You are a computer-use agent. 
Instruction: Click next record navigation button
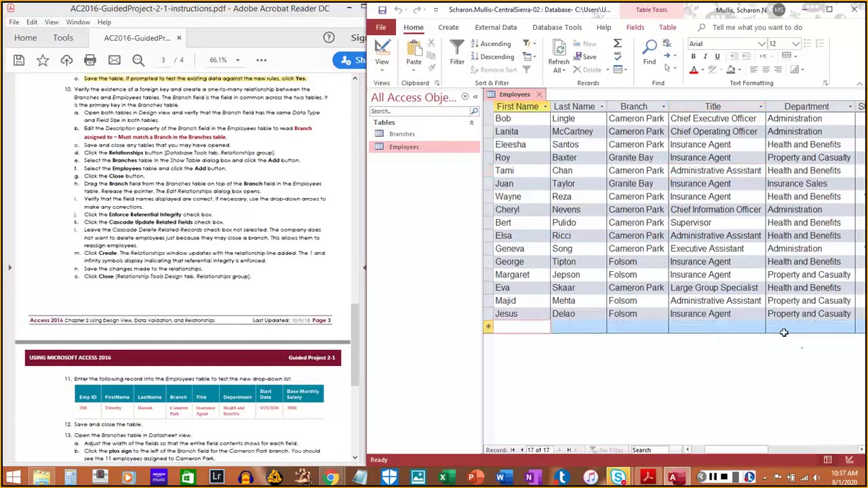tap(559, 450)
